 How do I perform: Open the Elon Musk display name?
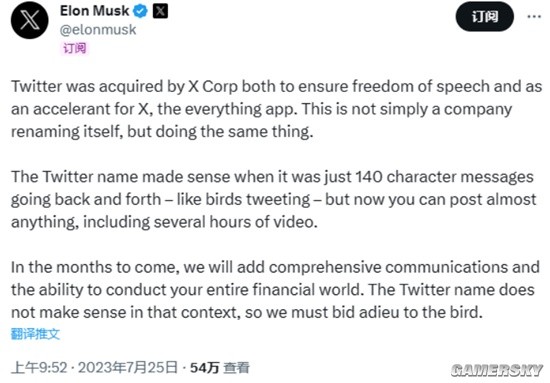94,11
